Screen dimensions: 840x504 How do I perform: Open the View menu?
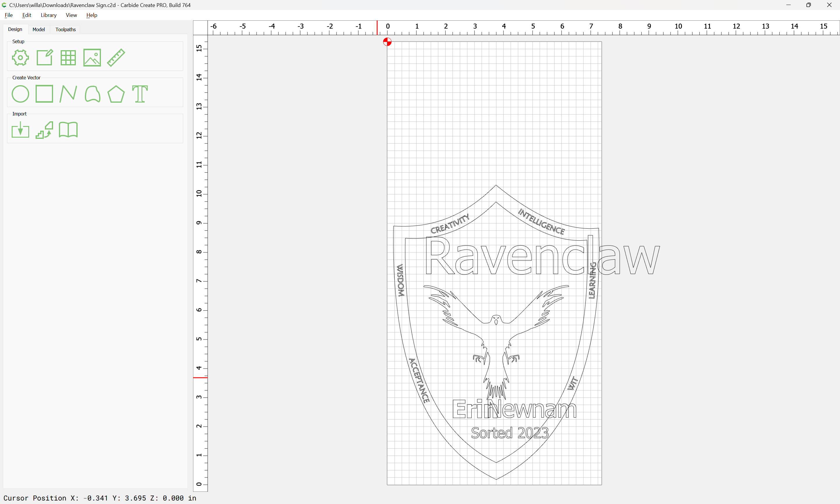point(71,15)
